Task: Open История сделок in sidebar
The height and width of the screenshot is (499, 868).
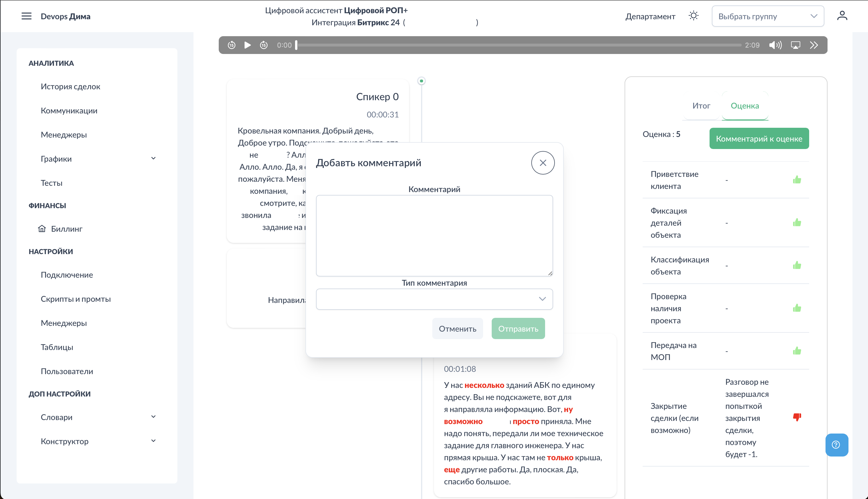Action: (x=70, y=86)
